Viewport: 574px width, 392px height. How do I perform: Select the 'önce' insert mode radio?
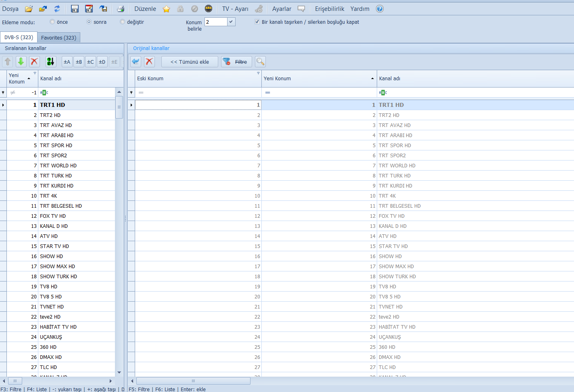(52, 22)
